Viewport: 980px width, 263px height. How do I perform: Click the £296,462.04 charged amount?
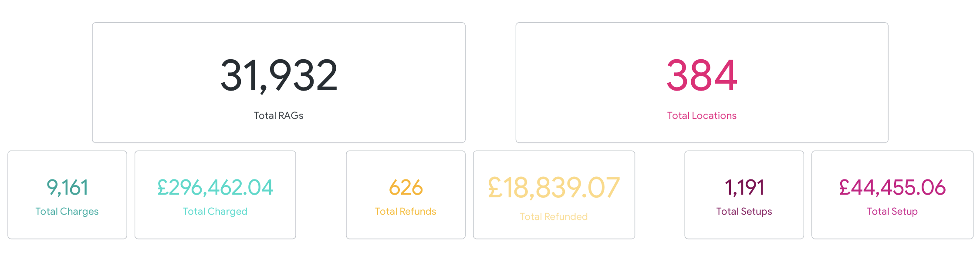pos(215,188)
